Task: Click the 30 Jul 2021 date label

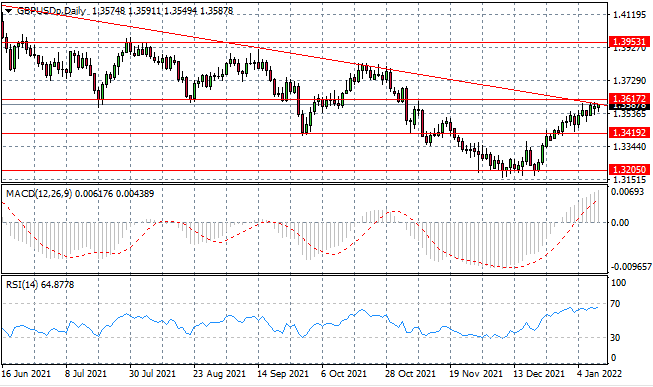Action: 152,374
